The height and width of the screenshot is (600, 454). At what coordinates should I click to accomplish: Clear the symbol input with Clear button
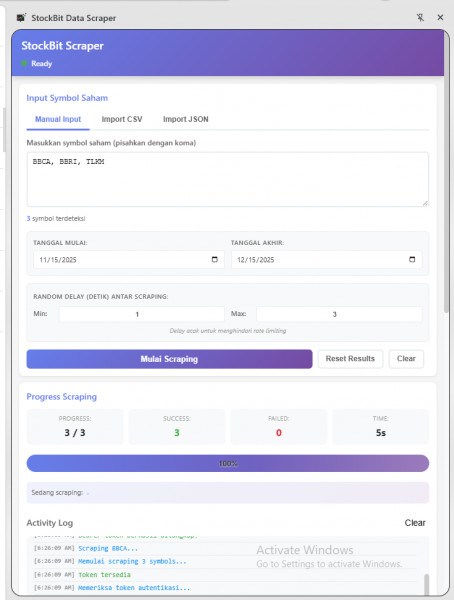pyautogui.click(x=406, y=359)
